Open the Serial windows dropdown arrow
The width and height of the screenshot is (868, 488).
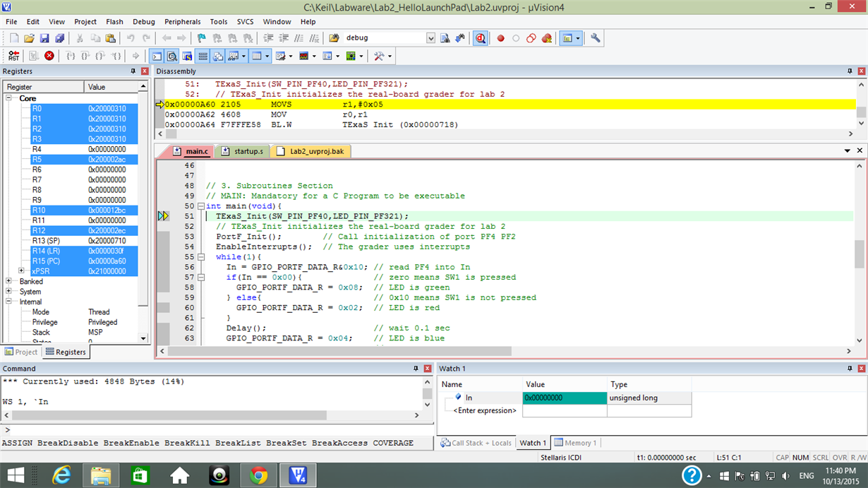(x=290, y=56)
